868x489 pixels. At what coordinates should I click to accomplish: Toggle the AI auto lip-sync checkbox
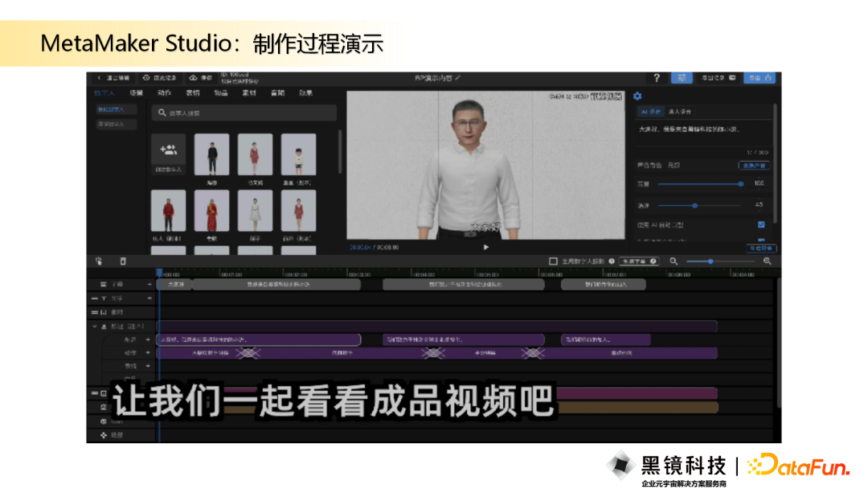[x=761, y=225]
